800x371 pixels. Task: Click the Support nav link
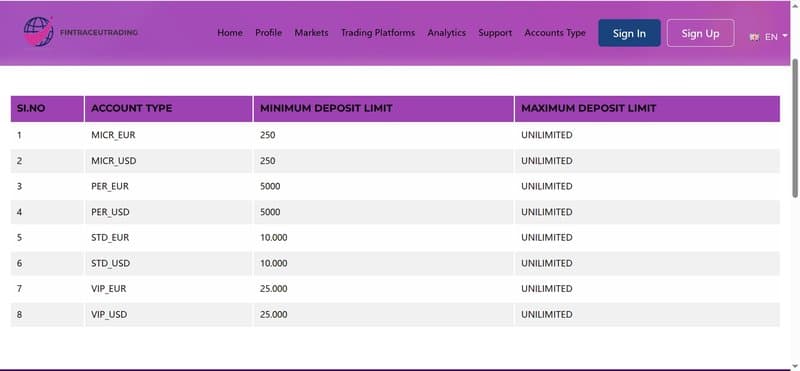495,33
